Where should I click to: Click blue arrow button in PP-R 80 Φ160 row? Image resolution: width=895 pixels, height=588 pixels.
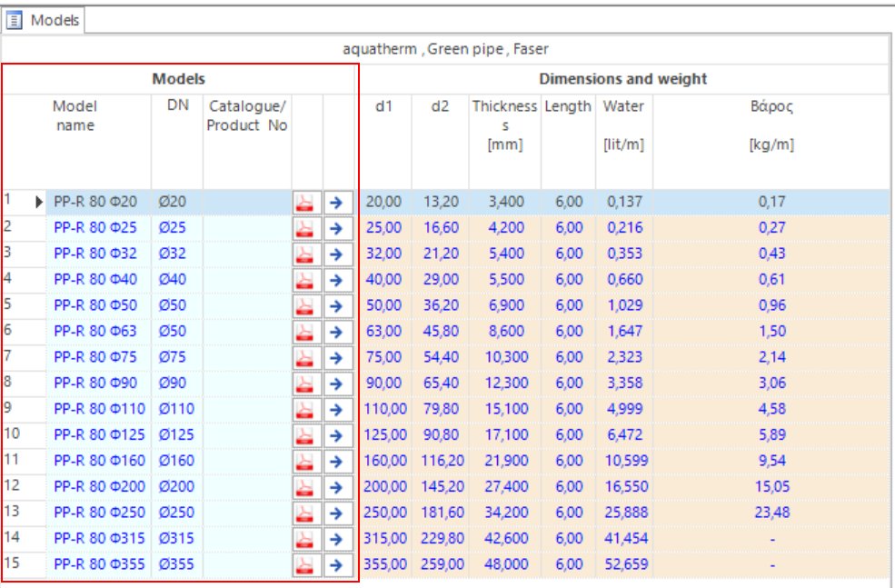(338, 461)
